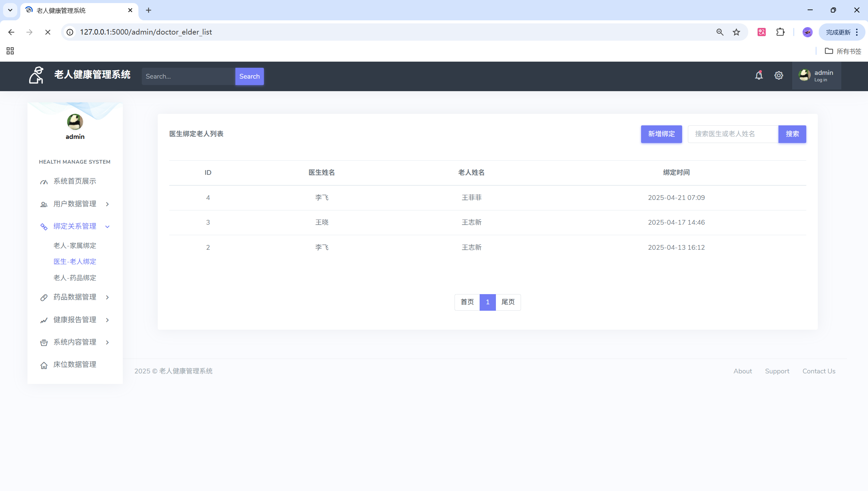This screenshot has width=868, height=491.
Task: Click the translate extension icon in toolbar
Action: pyautogui.click(x=761, y=32)
